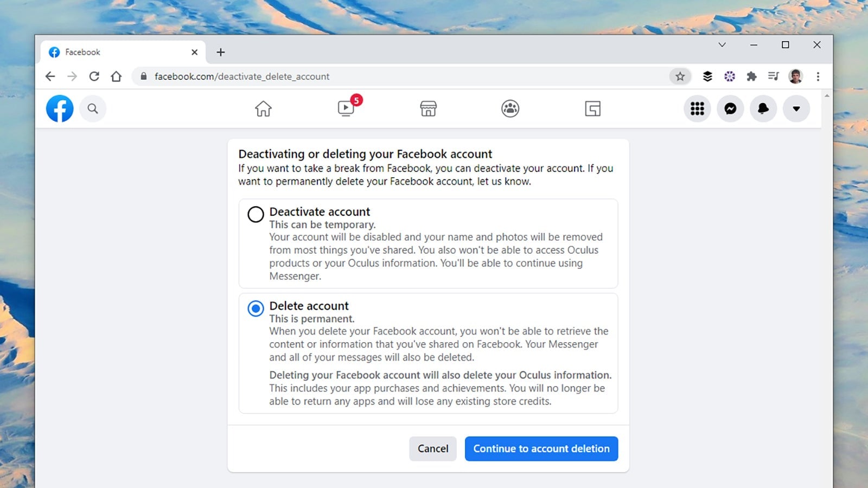The image size is (868, 488).
Task: Bookmark this page with the star icon
Action: pos(680,76)
